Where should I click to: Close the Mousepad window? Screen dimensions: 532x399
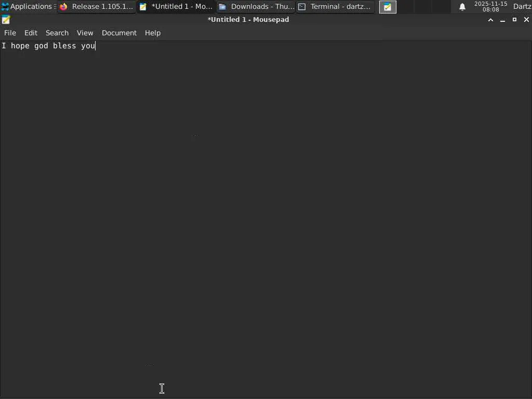click(526, 20)
